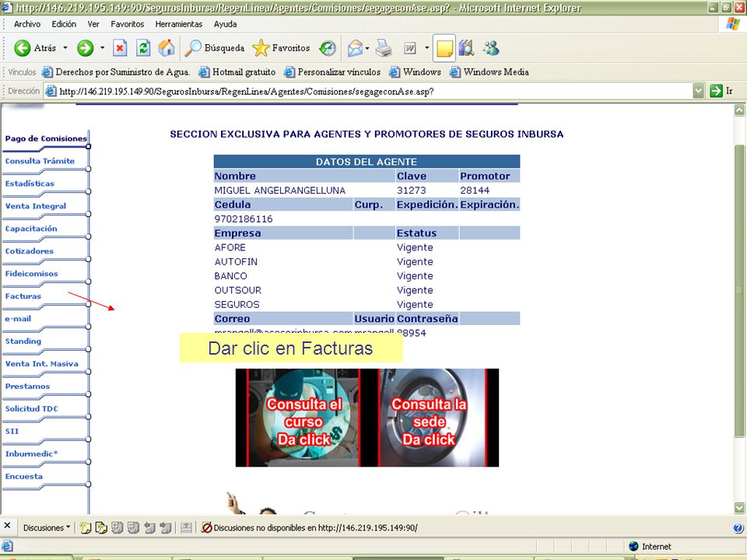Viewport: 747px width, 560px height.
Task: Click the Consulta la sede banner
Action: 433,418
